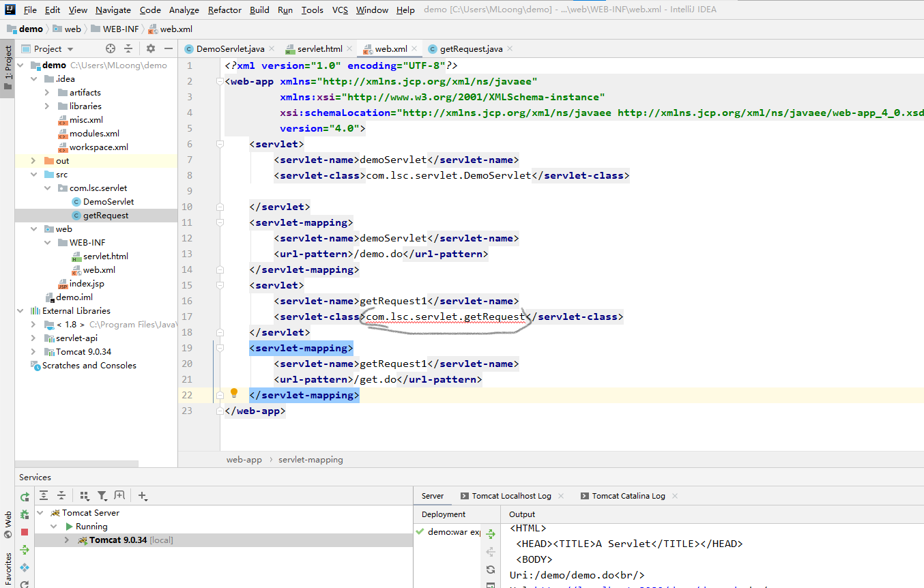Open Scratches and Consoles node
The height and width of the screenshot is (588, 924).
click(x=83, y=366)
